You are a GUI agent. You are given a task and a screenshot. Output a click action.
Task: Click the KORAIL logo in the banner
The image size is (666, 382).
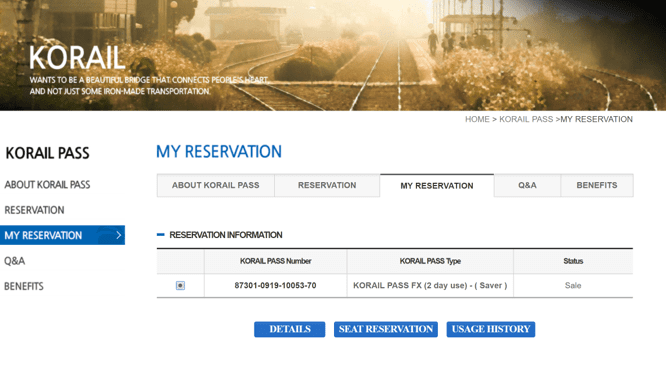point(77,58)
